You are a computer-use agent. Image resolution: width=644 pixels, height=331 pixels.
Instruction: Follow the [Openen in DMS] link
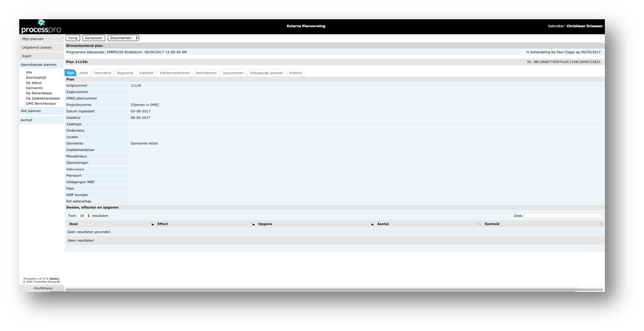click(145, 105)
